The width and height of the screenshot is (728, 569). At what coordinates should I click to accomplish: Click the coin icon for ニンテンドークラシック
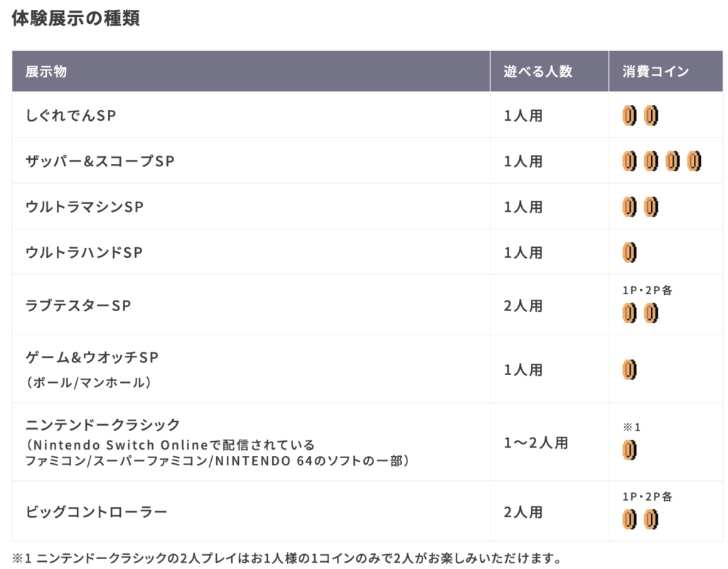(629, 450)
